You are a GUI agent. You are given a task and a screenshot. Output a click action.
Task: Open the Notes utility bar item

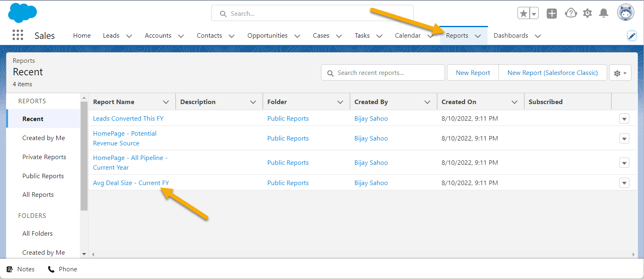coord(21,269)
